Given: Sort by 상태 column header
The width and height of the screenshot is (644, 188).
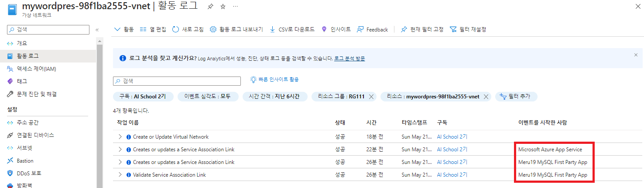Looking at the screenshot, I should [340, 122].
